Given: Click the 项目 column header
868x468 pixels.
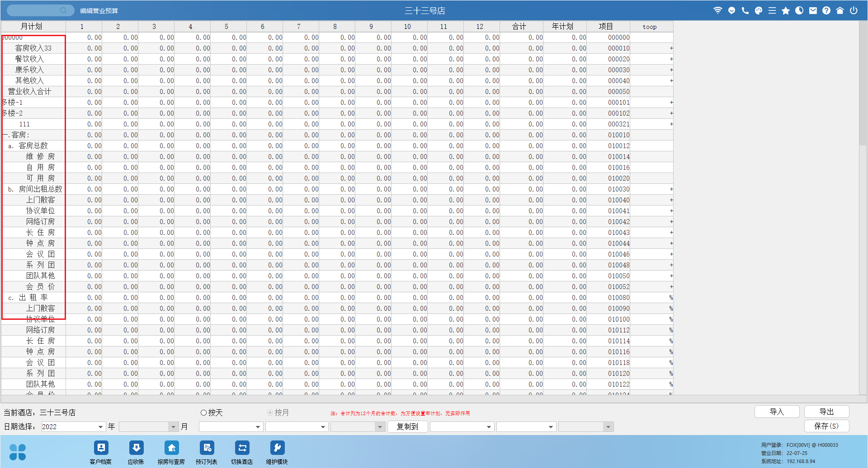Looking at the screenshot, I should (x=608, y=27).
